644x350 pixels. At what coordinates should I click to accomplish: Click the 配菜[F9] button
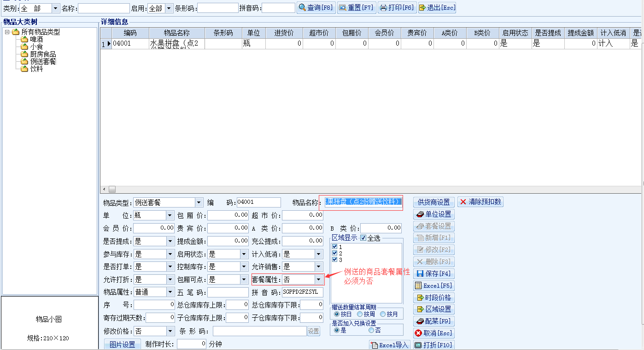(434, 321)
